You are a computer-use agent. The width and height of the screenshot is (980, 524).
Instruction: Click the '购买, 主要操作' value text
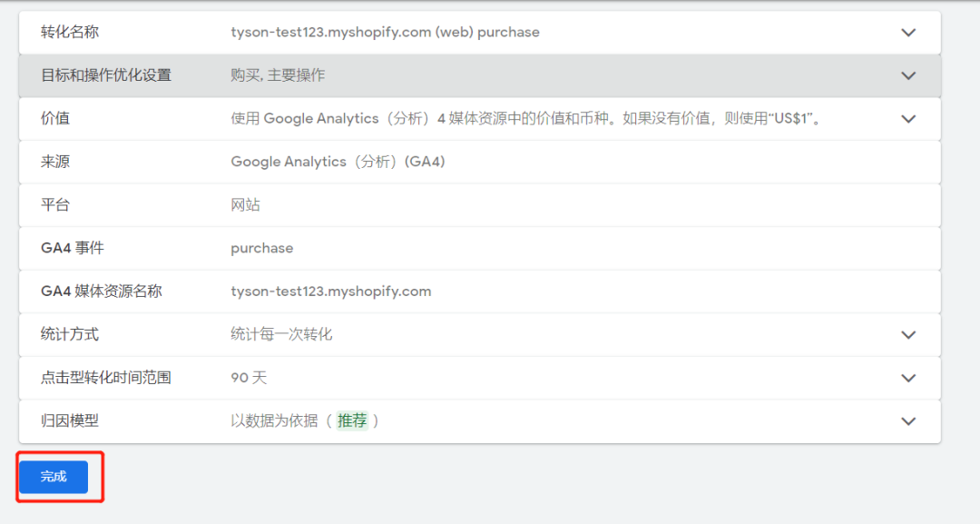coord(278,75)
